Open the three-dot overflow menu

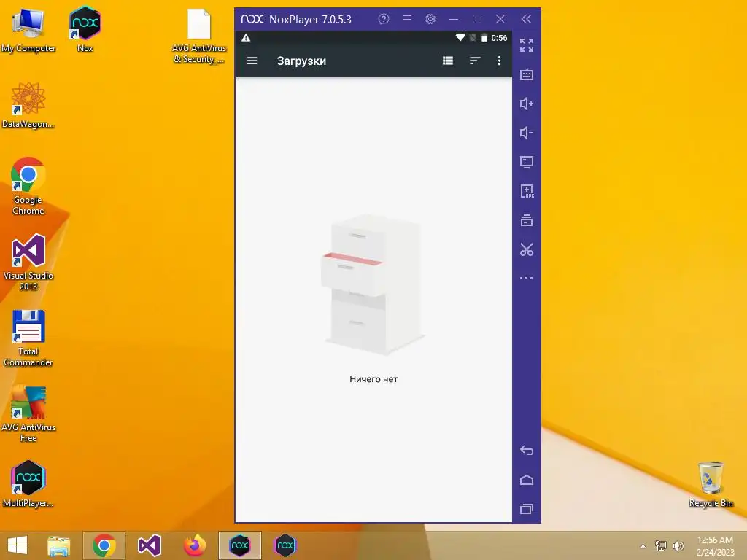(x=499, y=61)
